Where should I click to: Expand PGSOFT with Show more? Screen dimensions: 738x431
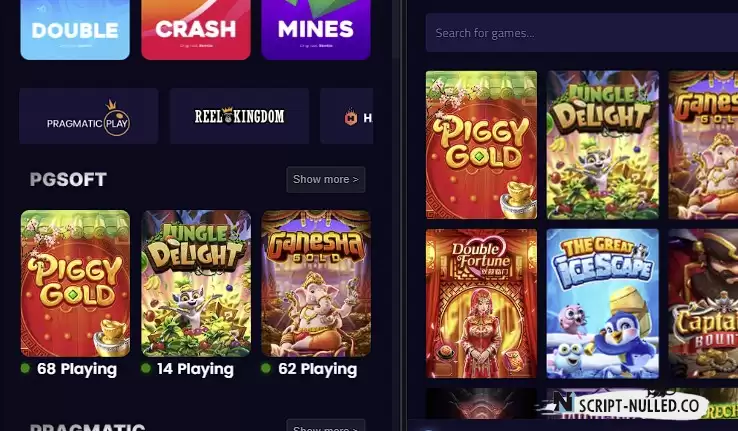326,179
